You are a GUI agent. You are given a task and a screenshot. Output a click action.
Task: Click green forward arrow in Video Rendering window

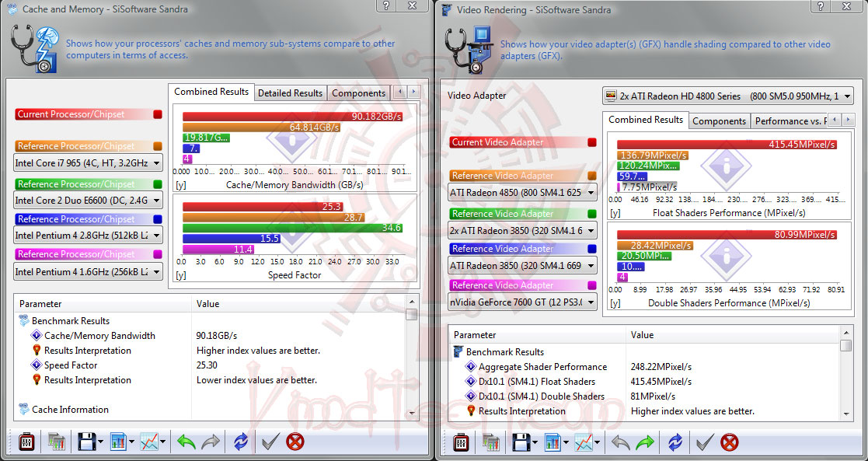[x=646, y=442]
